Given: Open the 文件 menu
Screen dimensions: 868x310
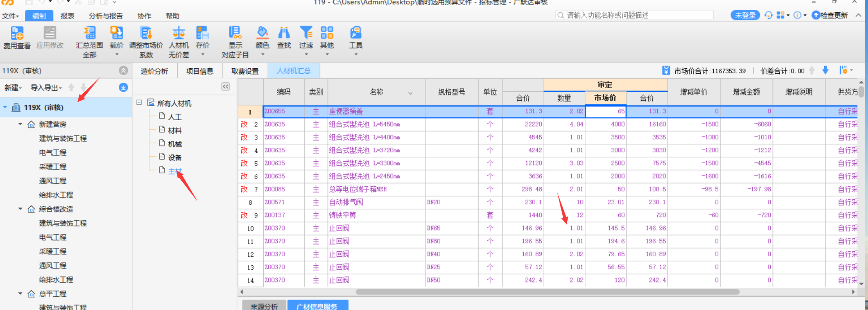Looking at the screenshot, I should coord(10,16).
